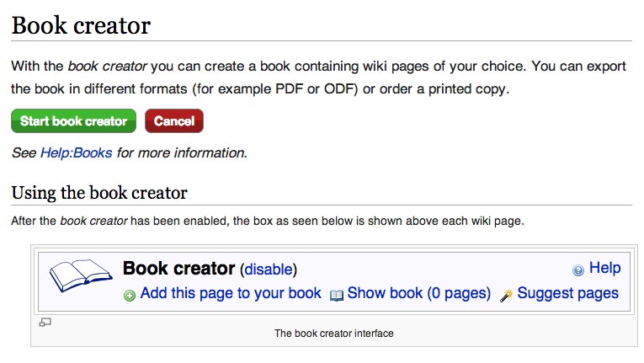Select Add this page to your book
This screenshot has height=363, width=644.
click(x=231, y=294)
